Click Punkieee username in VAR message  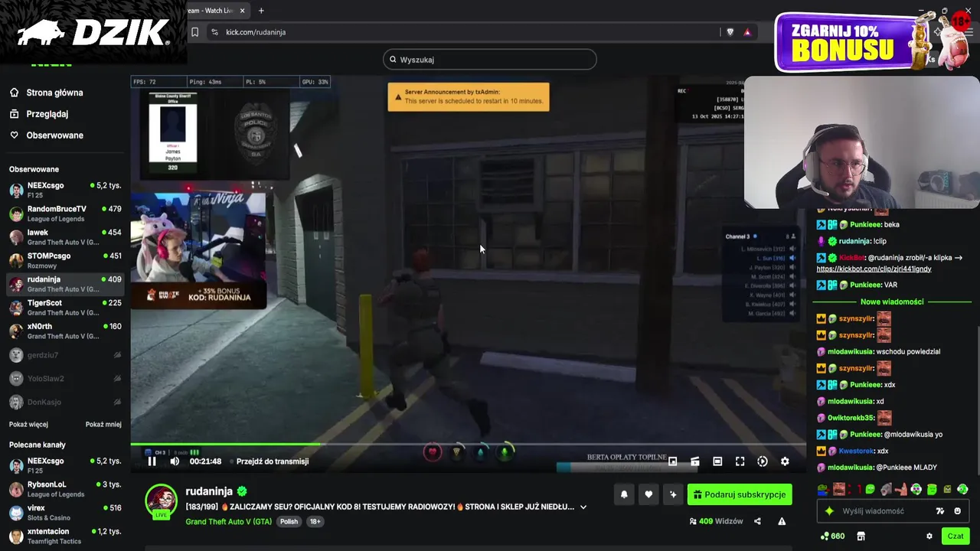(866, 285)
